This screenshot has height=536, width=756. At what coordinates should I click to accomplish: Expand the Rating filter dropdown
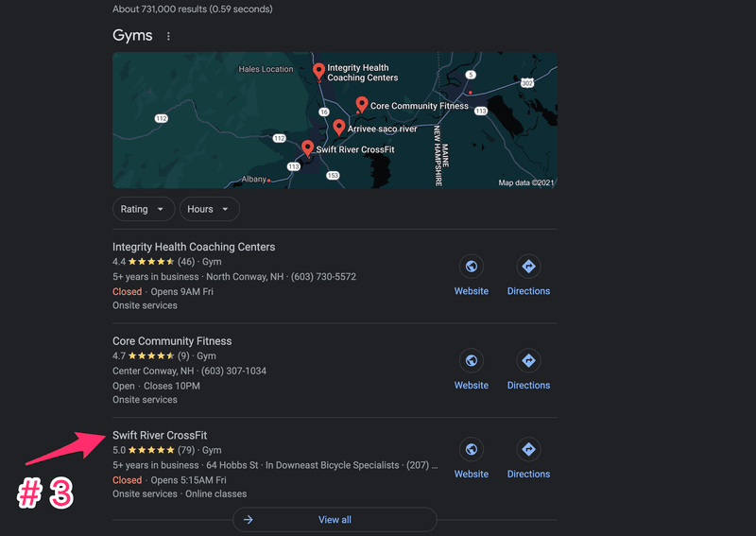point(144,209)
